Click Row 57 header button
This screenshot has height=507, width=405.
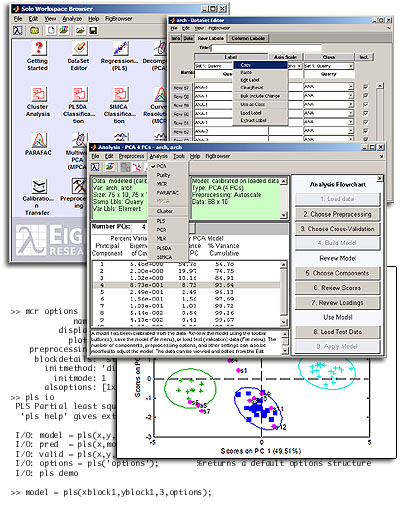[x=181, y=88]
